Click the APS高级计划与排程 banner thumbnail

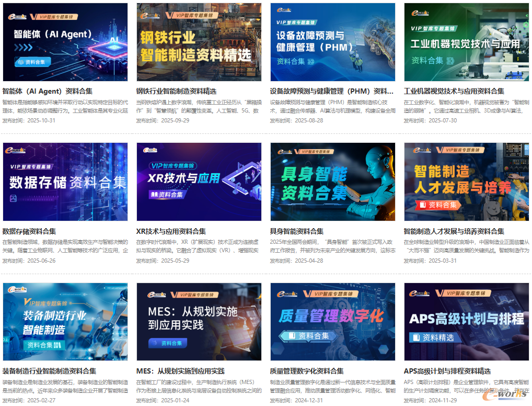pyautogui.click(x=466, y=322)
